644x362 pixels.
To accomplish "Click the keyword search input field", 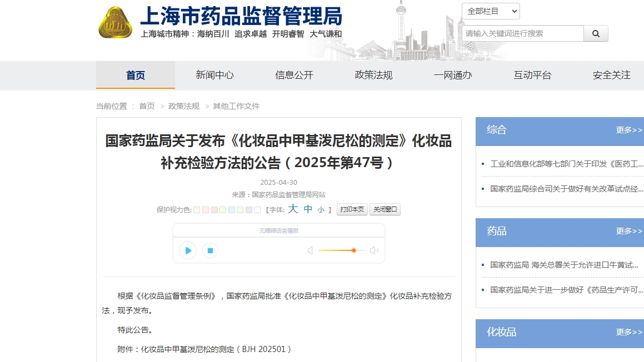I will pyautogui.click(x=522, y=33).
